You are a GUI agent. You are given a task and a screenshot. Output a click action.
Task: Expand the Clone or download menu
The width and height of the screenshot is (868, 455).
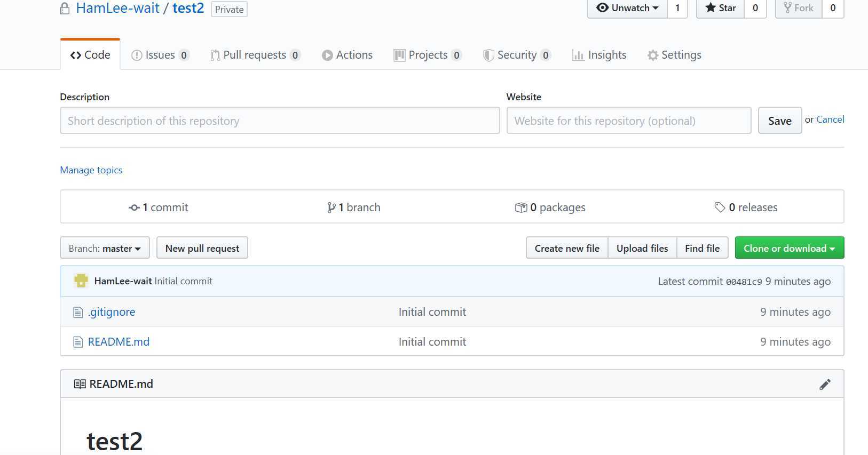[x=790, y=248]
